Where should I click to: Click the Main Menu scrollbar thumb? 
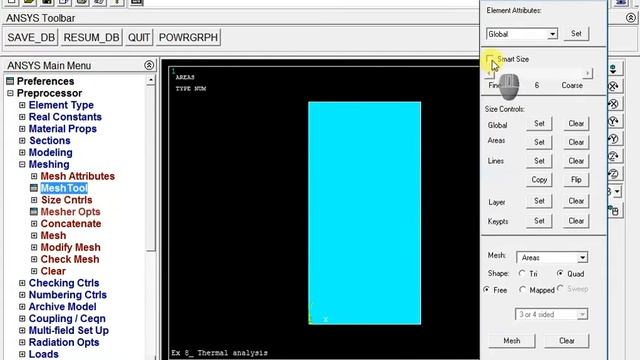point(151,168)
